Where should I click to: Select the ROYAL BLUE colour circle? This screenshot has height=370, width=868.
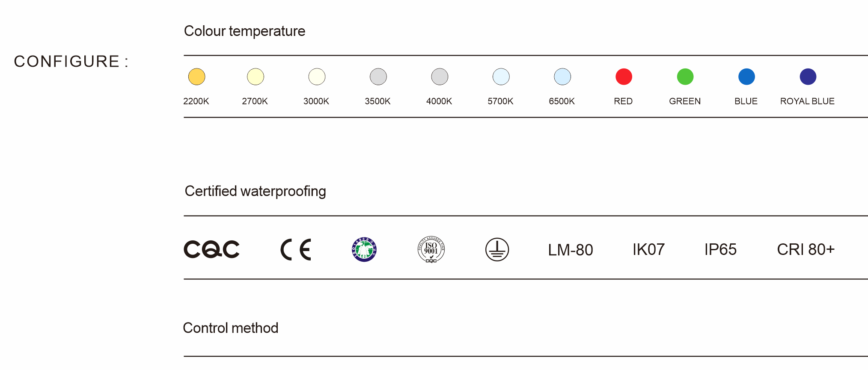coord(808,77)
